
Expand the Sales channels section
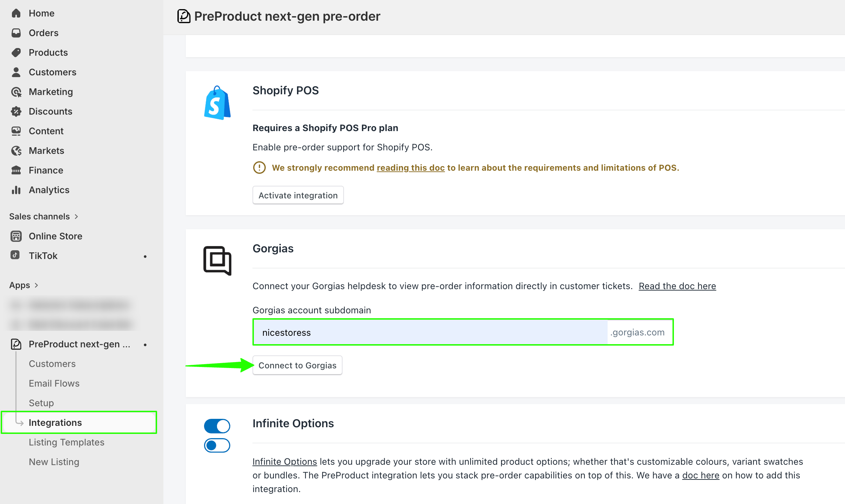click(76, 217)
